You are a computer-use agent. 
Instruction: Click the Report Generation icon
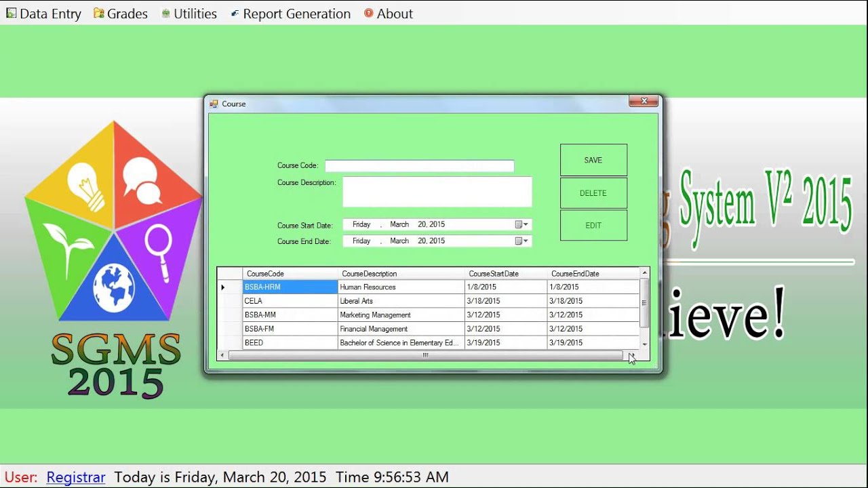235,14
